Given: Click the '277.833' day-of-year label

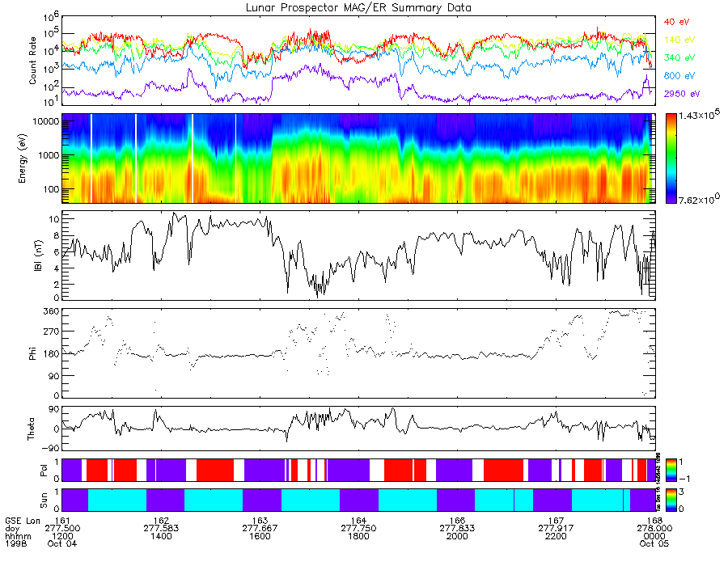Looking at the screenshot, I should pyautogui.click(x=457, y=529).
